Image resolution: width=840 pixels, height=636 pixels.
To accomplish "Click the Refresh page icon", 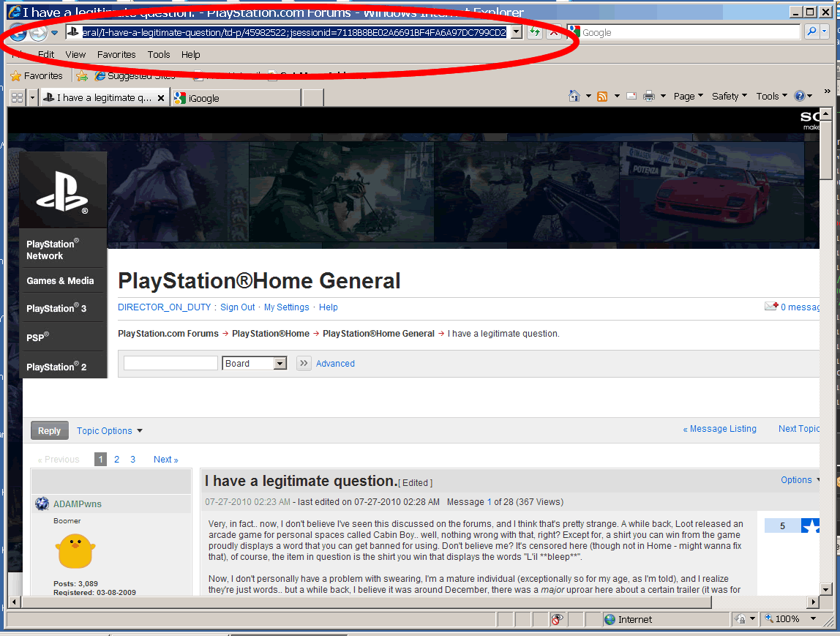I will tap(535, 32).
